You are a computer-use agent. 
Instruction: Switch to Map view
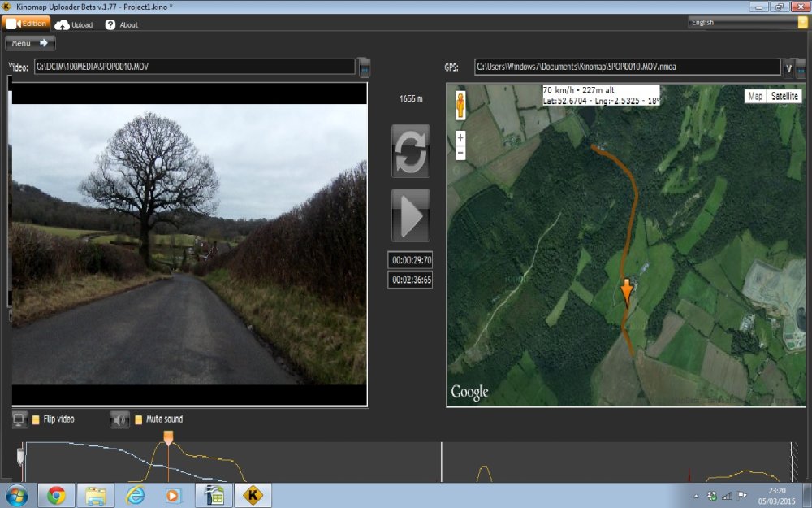click(x=755, y=96)
